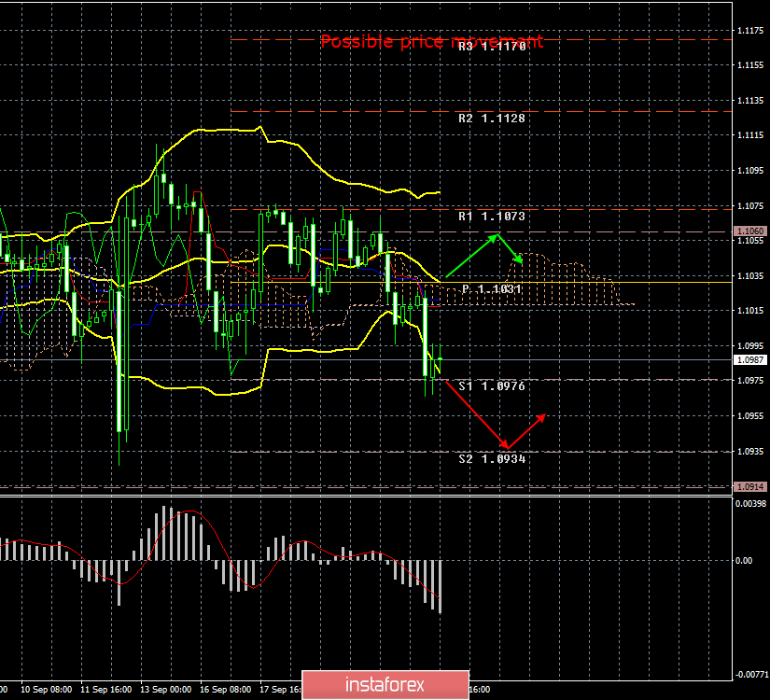Click the 1.1015 price axis value
This screenshot has width=770, height=700.
750,311
